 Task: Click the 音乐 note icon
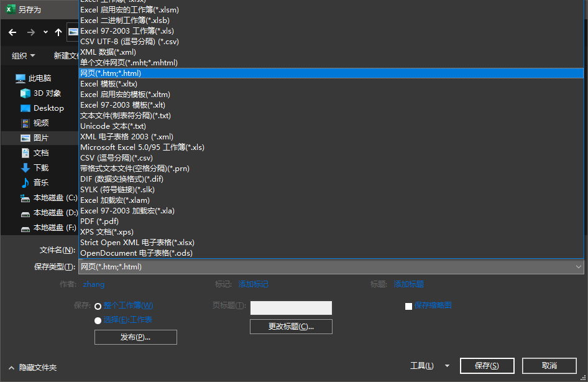(x=25, y=183)
